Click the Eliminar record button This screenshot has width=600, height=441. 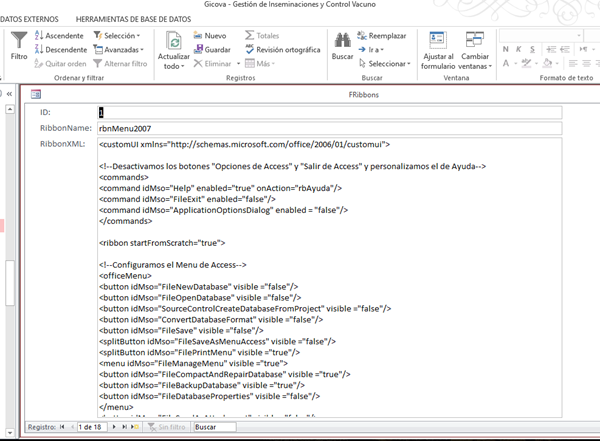[213, 64]
